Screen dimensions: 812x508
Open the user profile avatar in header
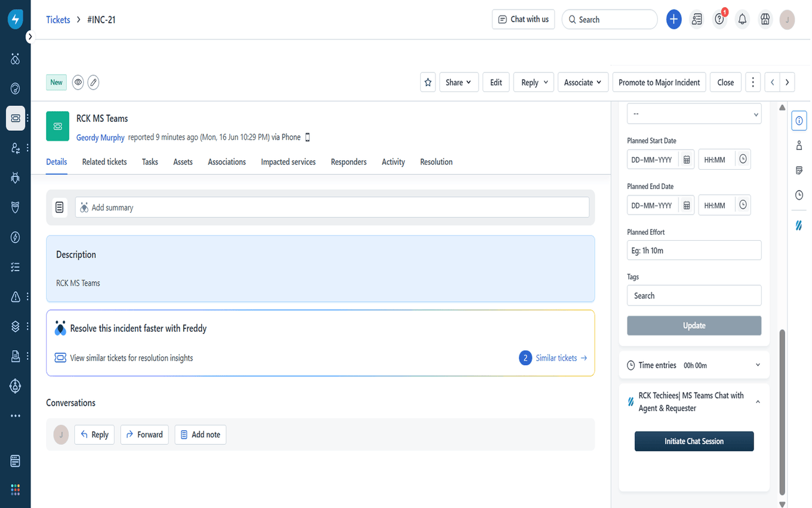[x=788, y=20]
